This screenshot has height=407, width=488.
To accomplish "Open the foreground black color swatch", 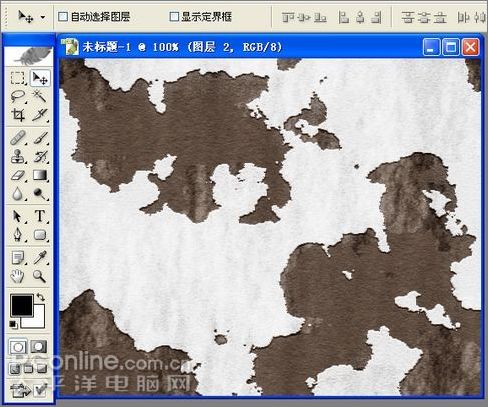I will (x=22, y=305).
